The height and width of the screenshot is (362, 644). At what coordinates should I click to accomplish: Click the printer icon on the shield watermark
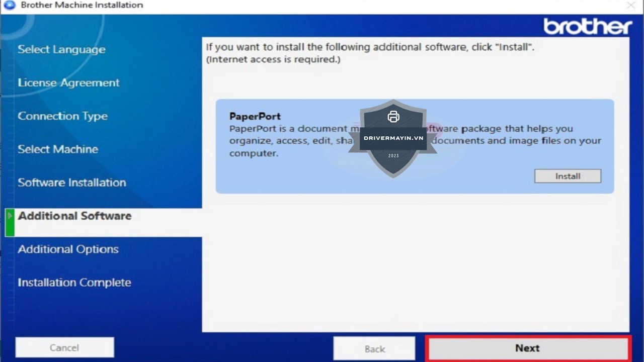tap(393, 117)
